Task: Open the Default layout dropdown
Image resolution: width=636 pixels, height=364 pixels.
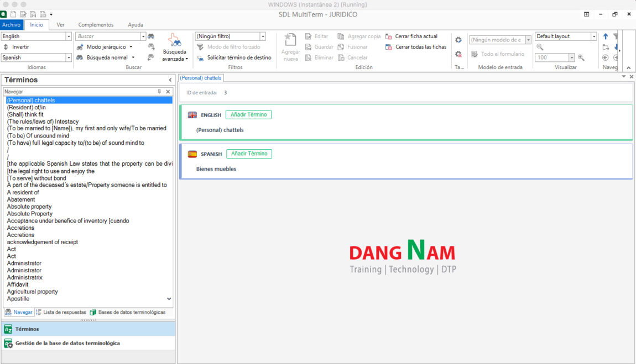Action: pos(594,36)
